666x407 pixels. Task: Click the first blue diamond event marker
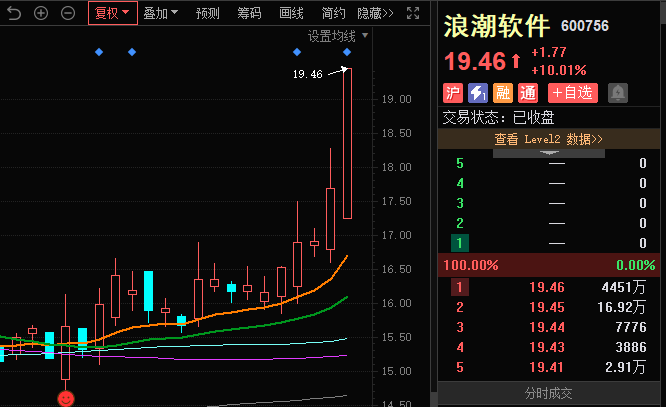pos(99,52)
